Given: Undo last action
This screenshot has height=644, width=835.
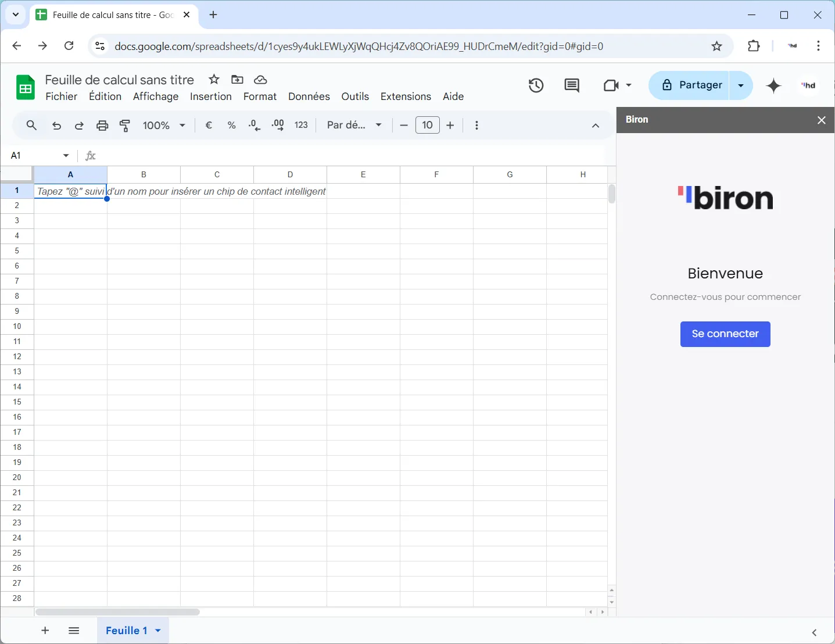Looking at the screenshot, I should pyautogui.click(x=56, y=126).
